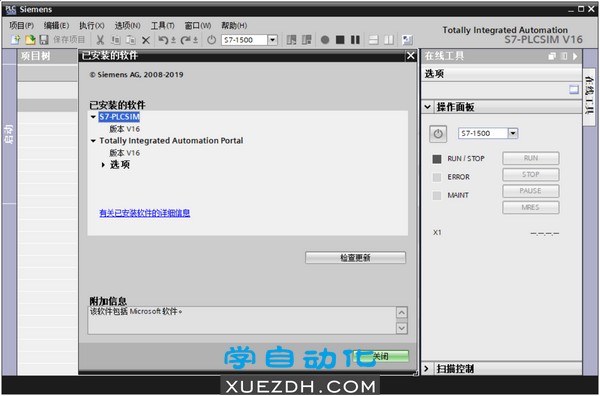Viewport: 600px width, 396px height.
Task: Expand the 选项 node in the installed software tree
Action: point(103,165)
